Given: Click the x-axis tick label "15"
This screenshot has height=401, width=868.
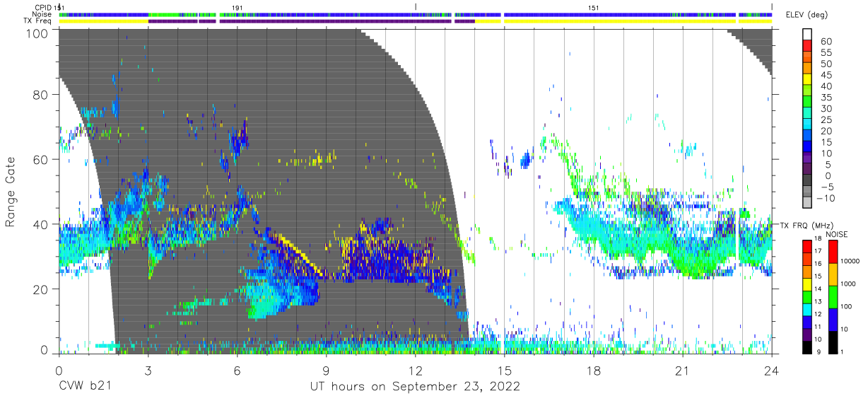Looking at the screenshot, I should (x=505, y=371).
